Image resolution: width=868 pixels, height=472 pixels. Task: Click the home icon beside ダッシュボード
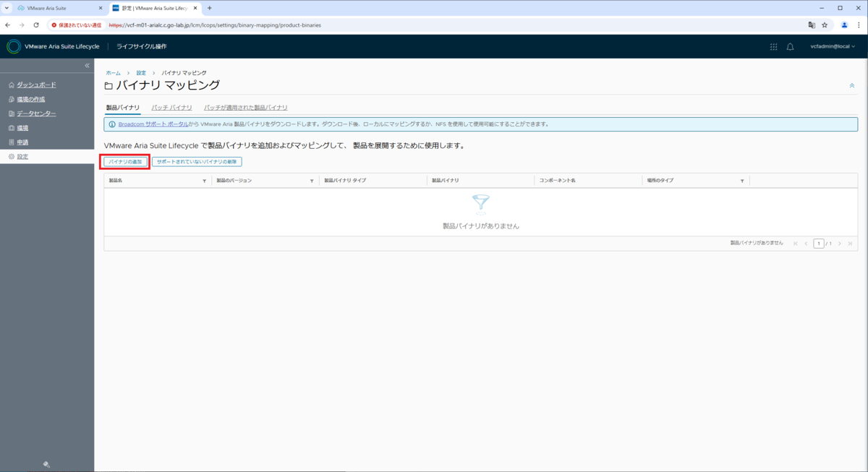11,85
